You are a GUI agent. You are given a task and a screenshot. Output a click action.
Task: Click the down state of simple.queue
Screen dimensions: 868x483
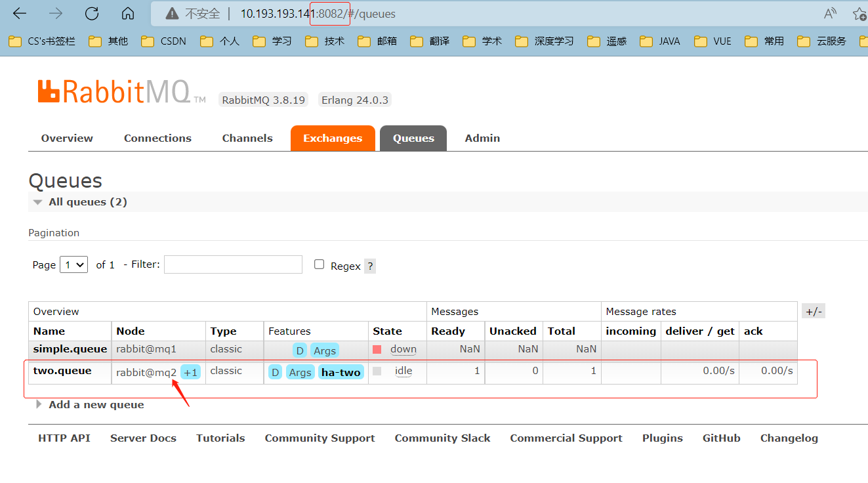click(403, 349)
